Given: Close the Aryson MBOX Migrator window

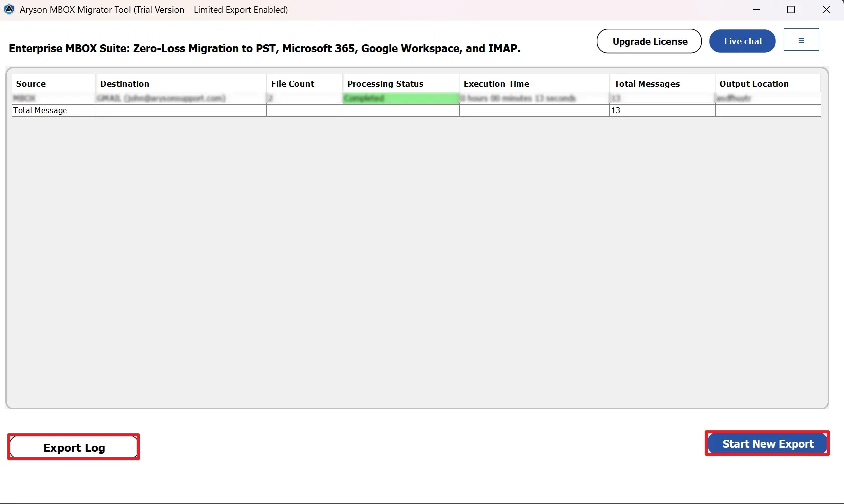Looking at the screenshot, I should [x=826, y=10].
